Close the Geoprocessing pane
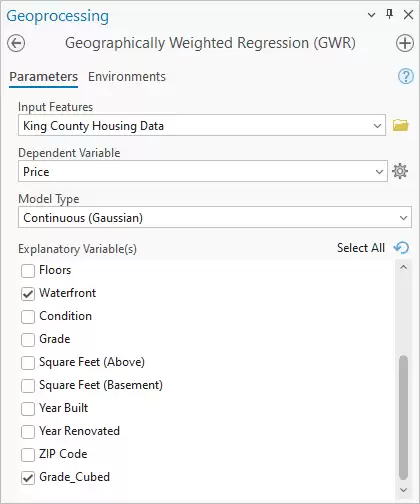Screen dimensions: 420x504 [408, 15]
